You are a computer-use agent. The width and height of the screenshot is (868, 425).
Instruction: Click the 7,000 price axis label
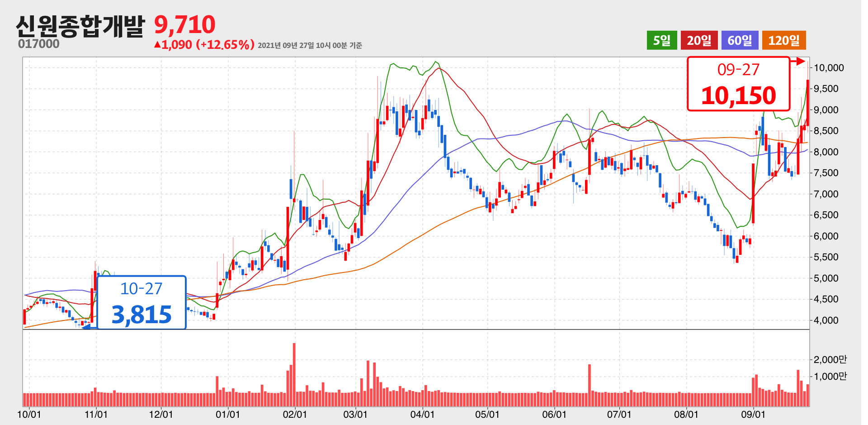pos(826,194)
